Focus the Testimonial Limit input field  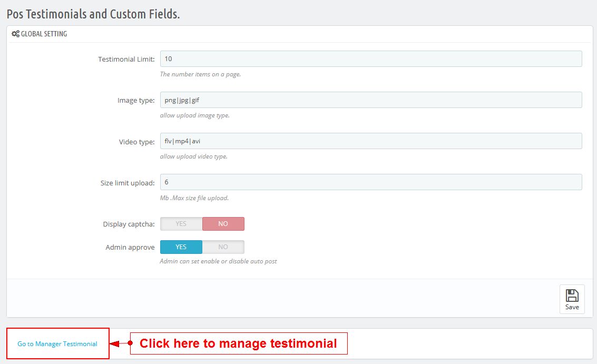tap(370, 59)
